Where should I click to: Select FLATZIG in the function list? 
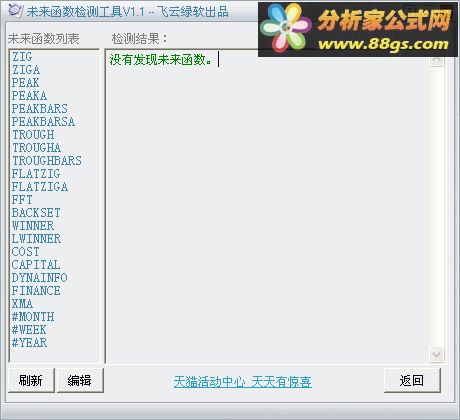36,174
